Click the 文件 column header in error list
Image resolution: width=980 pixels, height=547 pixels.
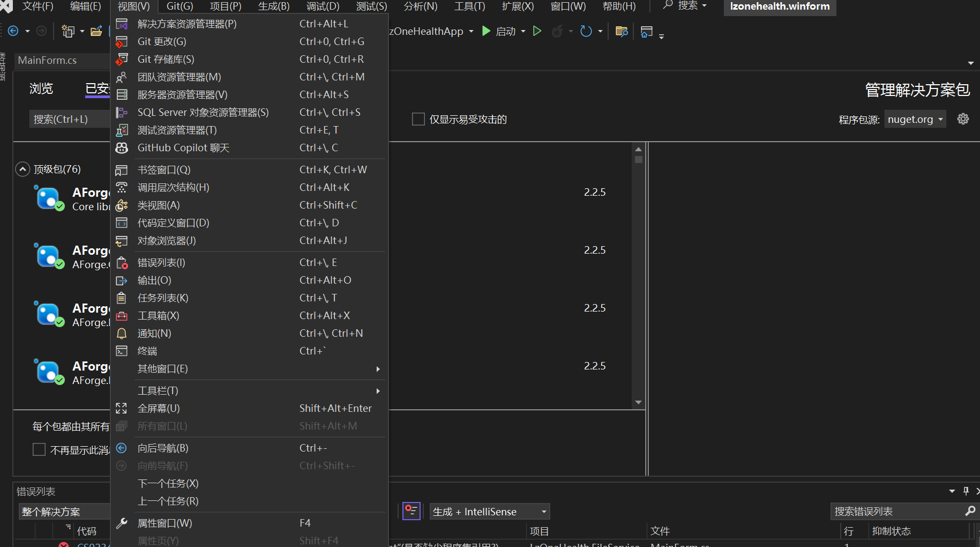[x=660, y=531]
